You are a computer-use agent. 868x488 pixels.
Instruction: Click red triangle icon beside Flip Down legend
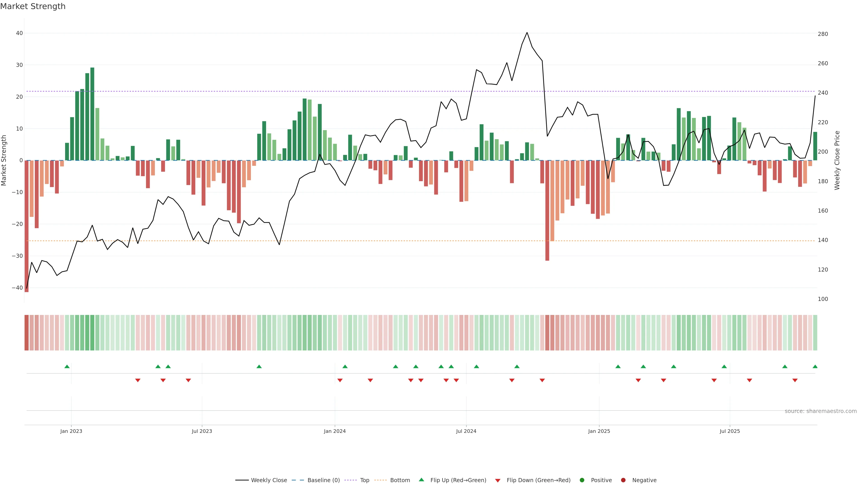pyautogui.click(x=498, y=481)
